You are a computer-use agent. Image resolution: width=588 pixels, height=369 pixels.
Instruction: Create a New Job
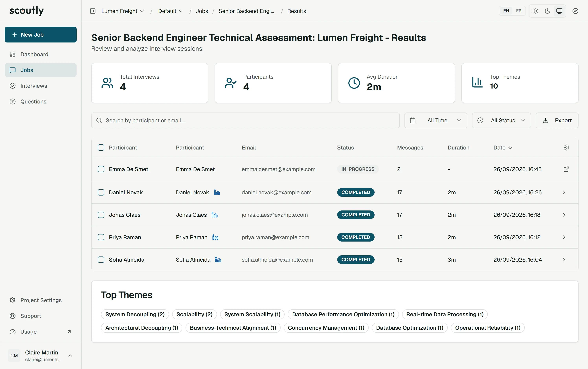(x=41, y=35)
